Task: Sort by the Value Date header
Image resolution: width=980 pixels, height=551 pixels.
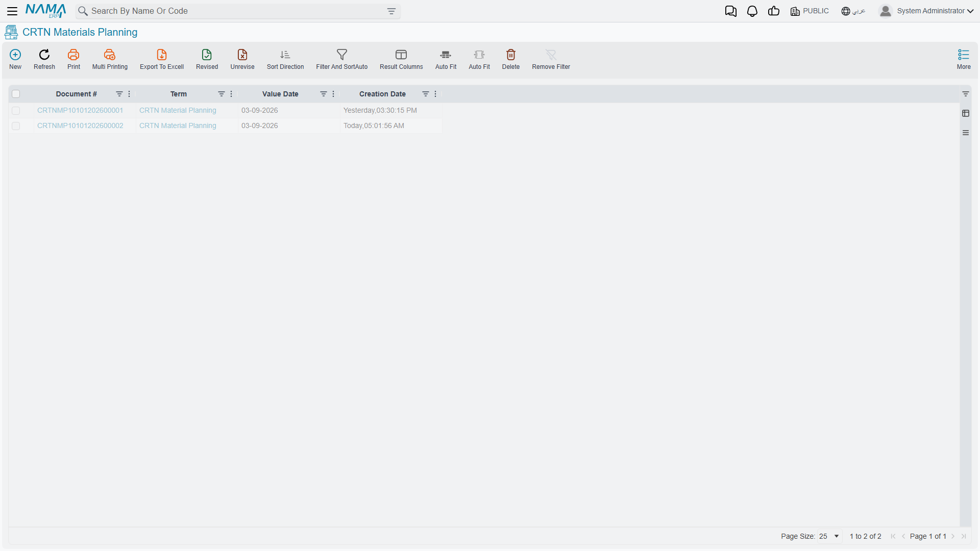Action: click(280, 94)
